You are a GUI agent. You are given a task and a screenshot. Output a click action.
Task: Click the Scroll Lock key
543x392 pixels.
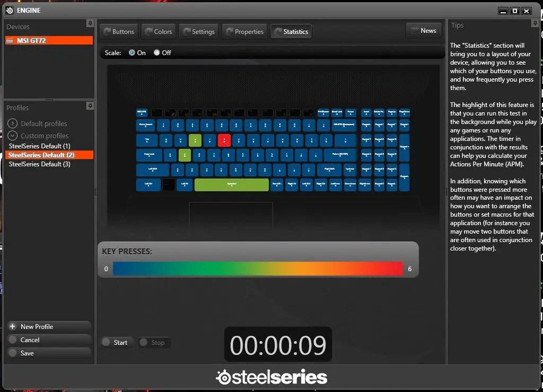tap(337, 113)
